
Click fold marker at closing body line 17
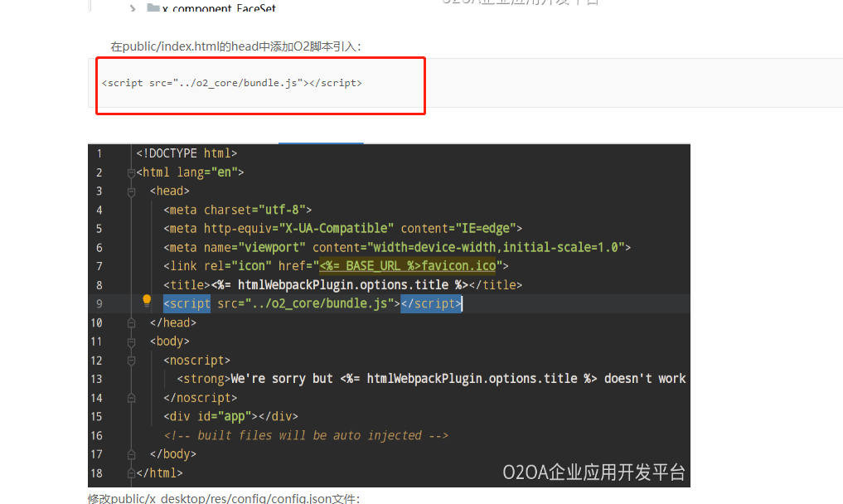(131, 454)
